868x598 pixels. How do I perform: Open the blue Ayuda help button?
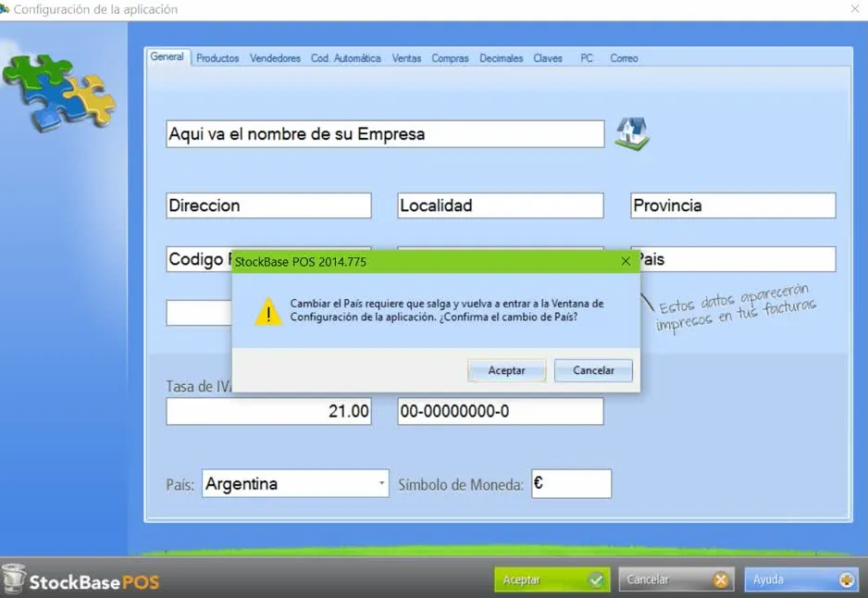pos(801,579)
